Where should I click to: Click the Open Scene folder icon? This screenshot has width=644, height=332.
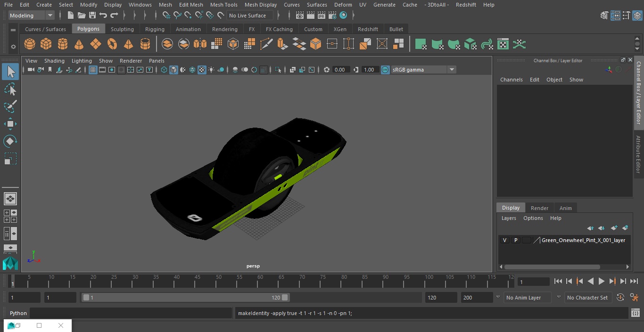coord(82,16)
